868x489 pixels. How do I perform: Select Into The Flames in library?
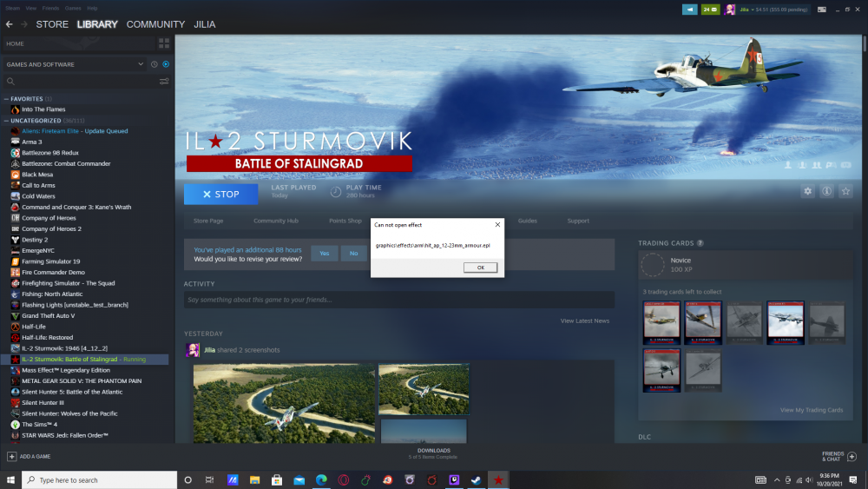tap(43, 109)
